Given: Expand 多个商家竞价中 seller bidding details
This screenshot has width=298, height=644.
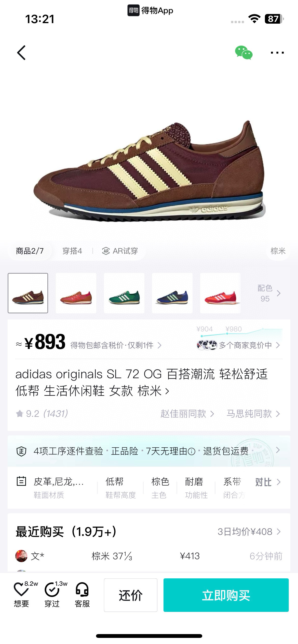Looking at the screenshot, I should tap(238, 345).
